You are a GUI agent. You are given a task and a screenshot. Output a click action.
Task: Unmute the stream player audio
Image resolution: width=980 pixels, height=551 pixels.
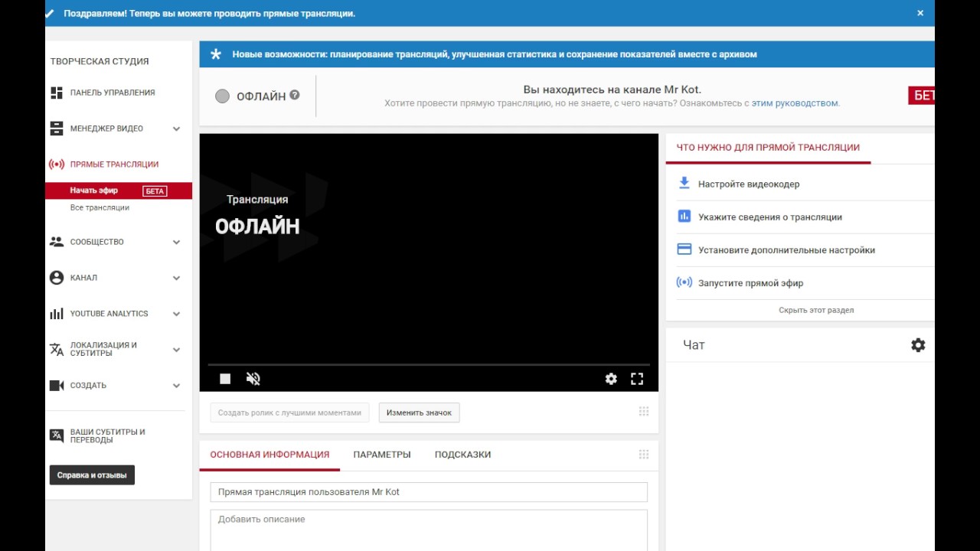[253, 379]
